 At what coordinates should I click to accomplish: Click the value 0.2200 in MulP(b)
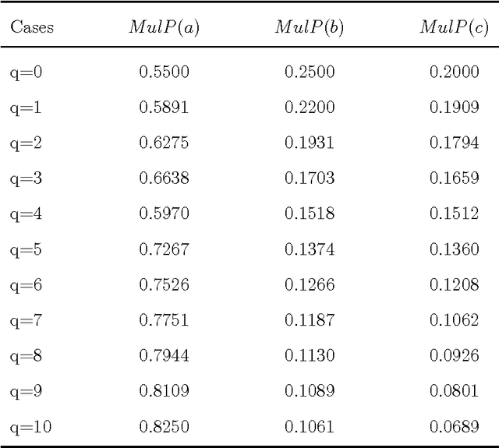click(x=309, y=108)
